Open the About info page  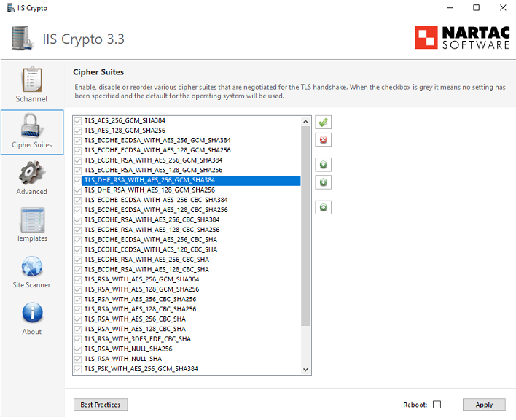[x=31, y=318]
